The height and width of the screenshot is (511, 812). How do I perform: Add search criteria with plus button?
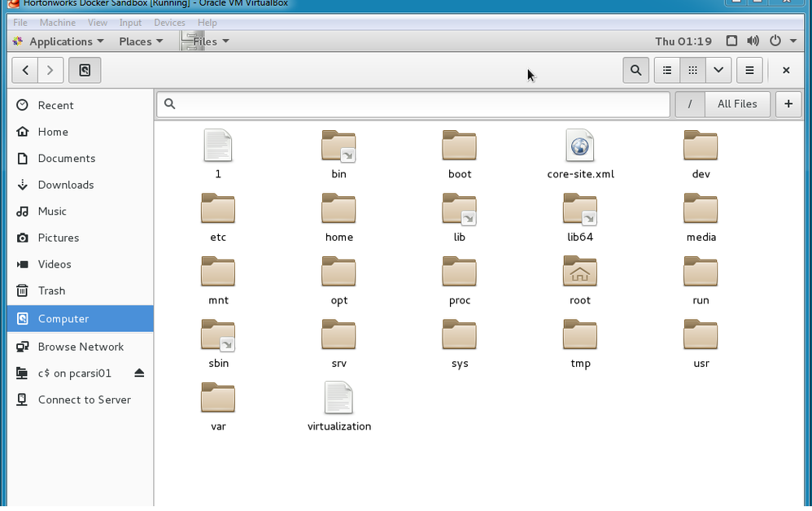pos(788,104)
